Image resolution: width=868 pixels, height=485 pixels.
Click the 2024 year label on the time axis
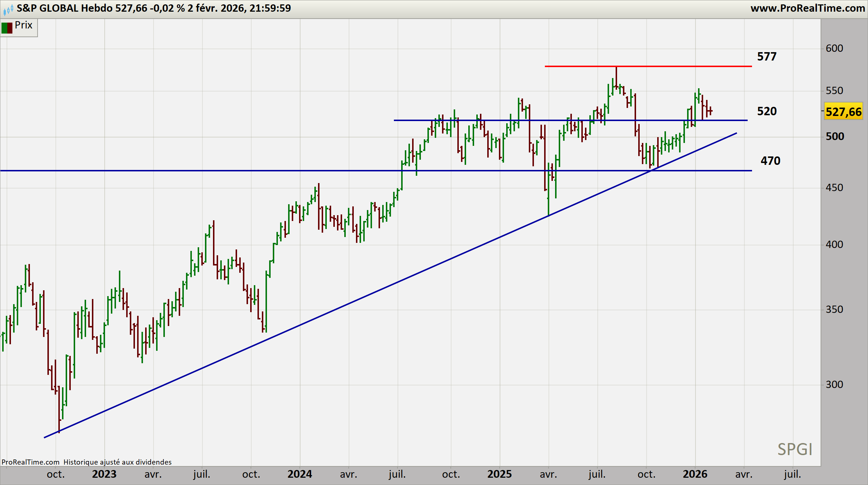[299, 474]
